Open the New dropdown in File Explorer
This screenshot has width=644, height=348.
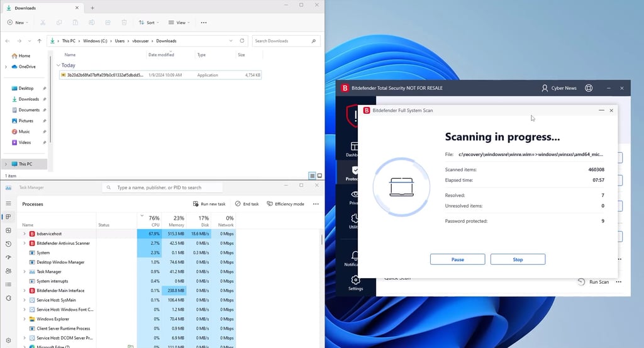18,23
